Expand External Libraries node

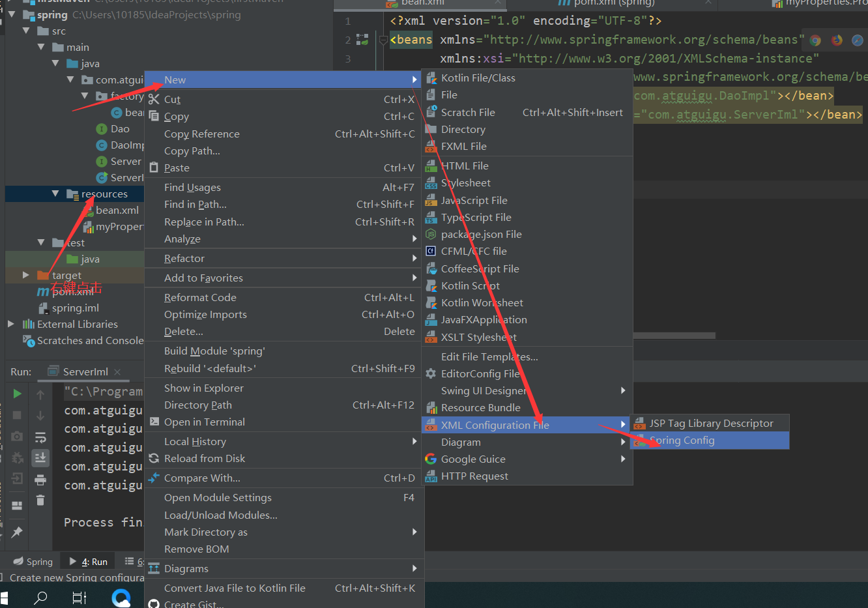[x=11, y=324]
